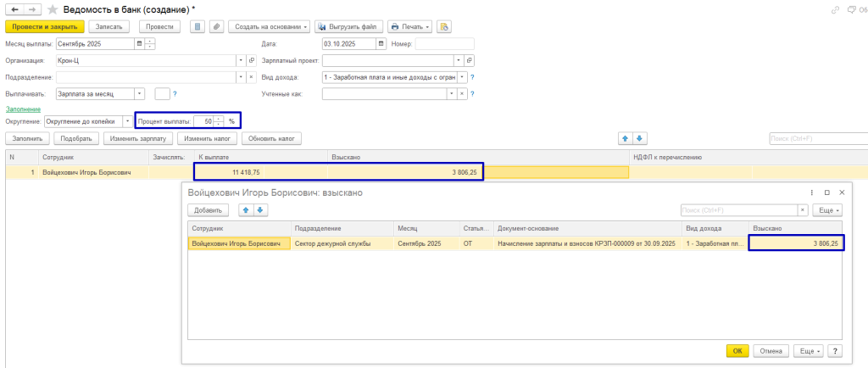The image size is (868, 368).
Task: Click the Поиск field in взыскано dialog
Action: (737, 210)
